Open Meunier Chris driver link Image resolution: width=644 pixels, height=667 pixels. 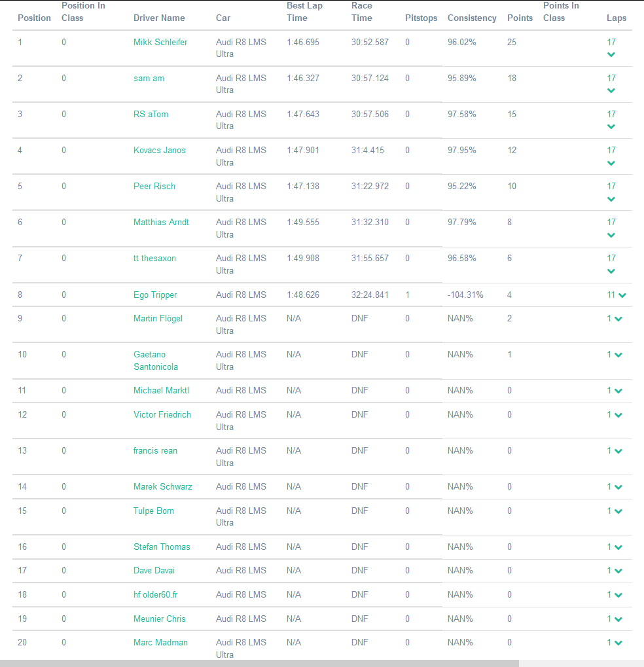point(159,619)
